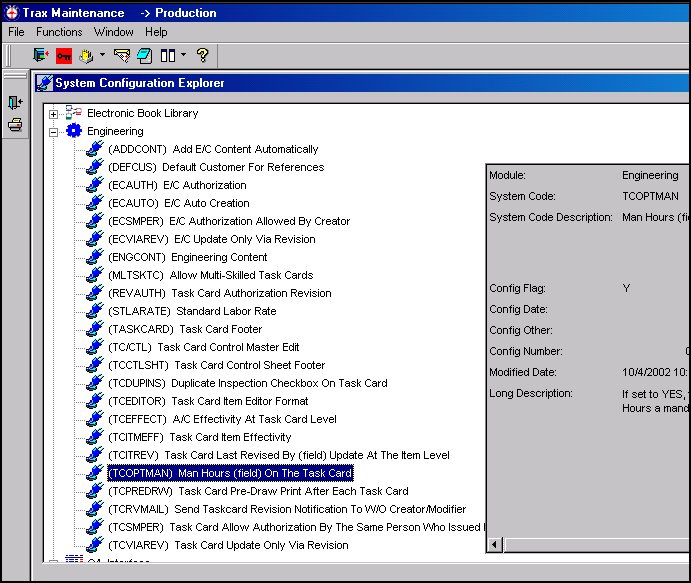Click the icon beside ECAUTO entry
Screen dimensions: 691x583
click(x=94, y=203)
